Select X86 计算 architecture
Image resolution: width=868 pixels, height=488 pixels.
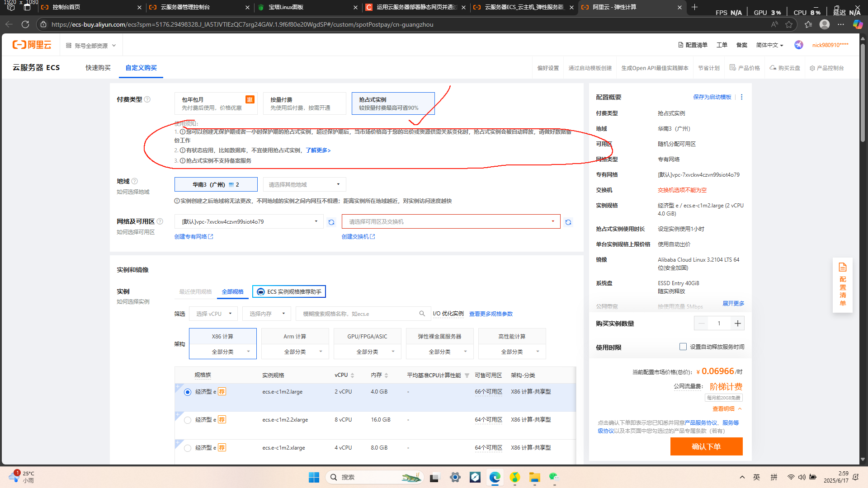coord(223,337)
